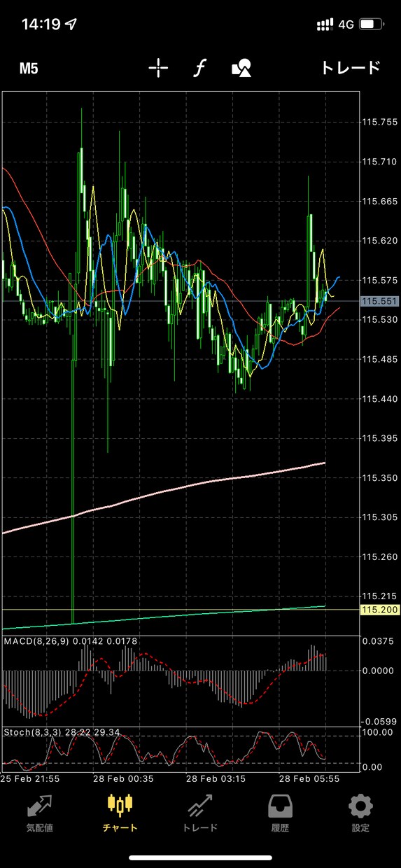Click the 28 Feb 05:55 time label

309,778
